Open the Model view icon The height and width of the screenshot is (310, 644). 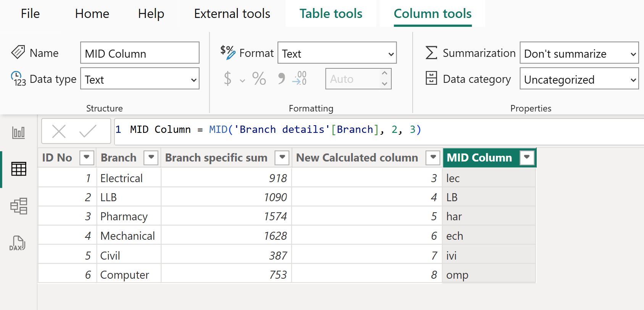tap(18, 206)
